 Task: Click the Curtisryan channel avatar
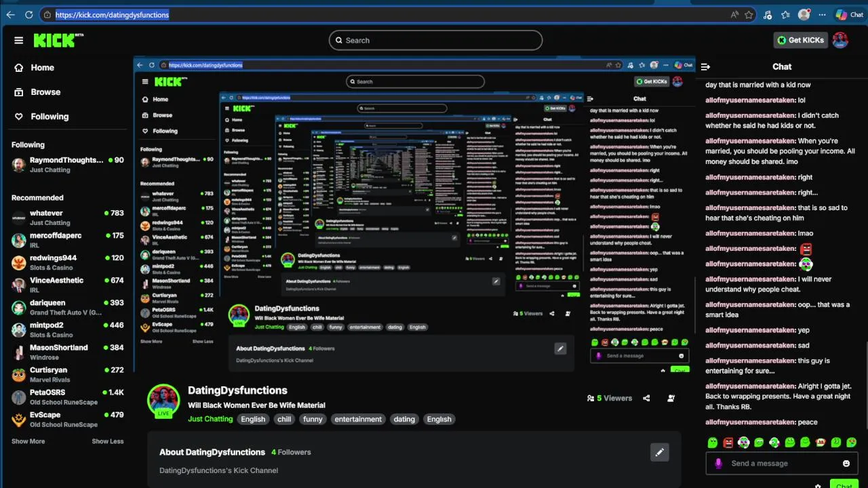click(x=19, y=374)
